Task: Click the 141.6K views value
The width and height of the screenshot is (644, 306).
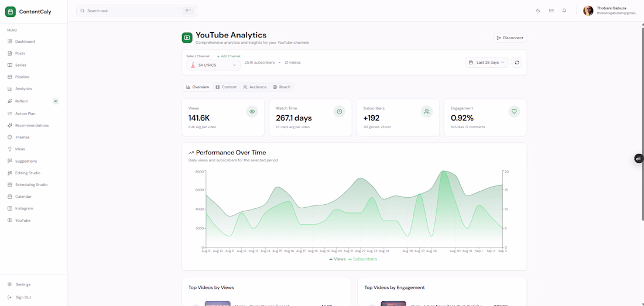Action: point(199,118)
